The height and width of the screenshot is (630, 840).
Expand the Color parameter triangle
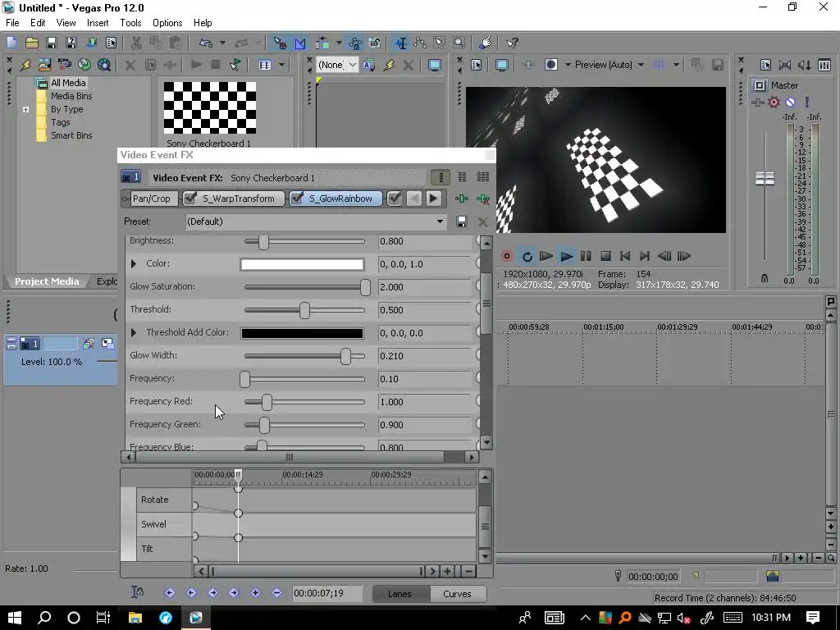point(134,263)
